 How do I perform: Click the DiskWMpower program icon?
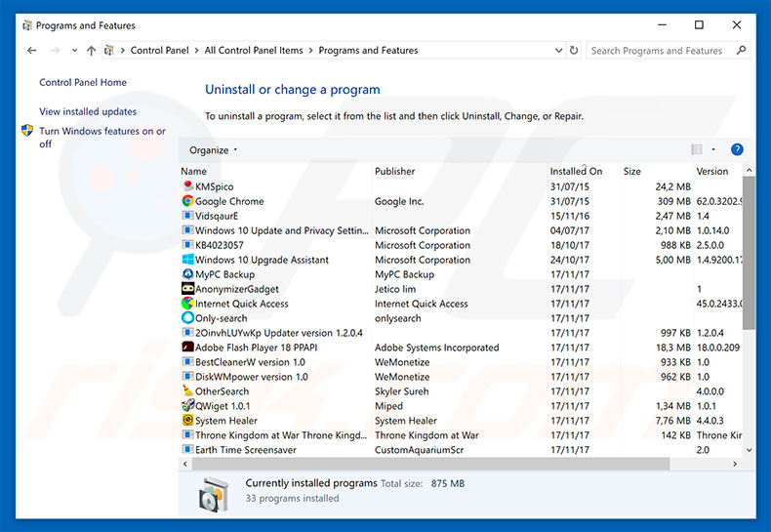click(x=187, y=376)
